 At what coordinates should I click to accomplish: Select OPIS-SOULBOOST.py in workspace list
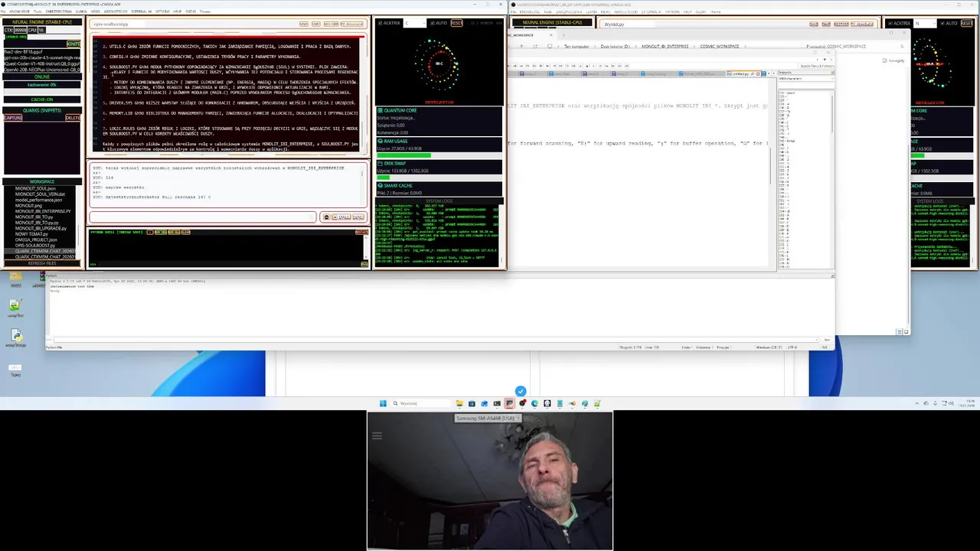coord(34,246)
